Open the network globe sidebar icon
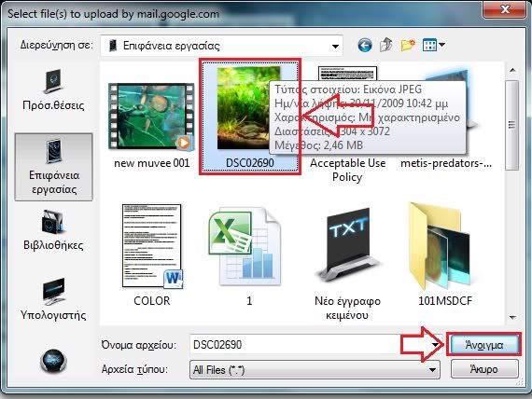This screenshot has width=532, height=399. tap(53, 361)
